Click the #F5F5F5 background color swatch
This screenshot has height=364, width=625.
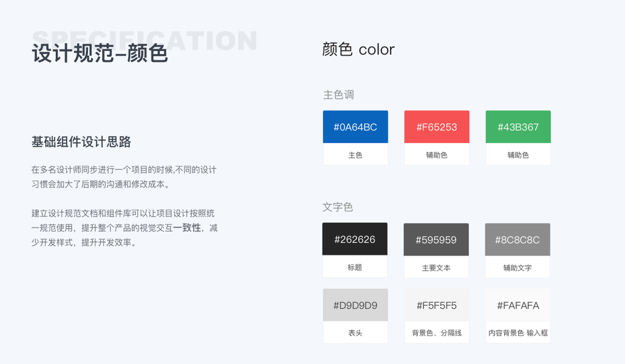[437, 305]
